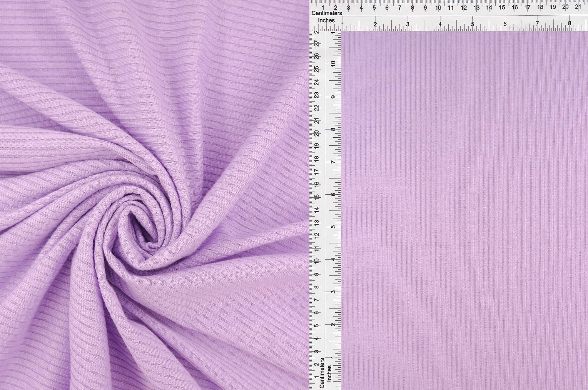The width and height of the screenshot is (588, 390).
Task: Click the 3 mark on vertical inch ruler
Action: (333, 292)
